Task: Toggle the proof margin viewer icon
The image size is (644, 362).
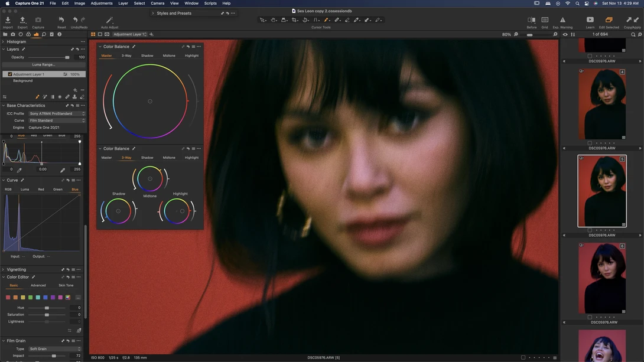Action: click(x=107, y=34)
